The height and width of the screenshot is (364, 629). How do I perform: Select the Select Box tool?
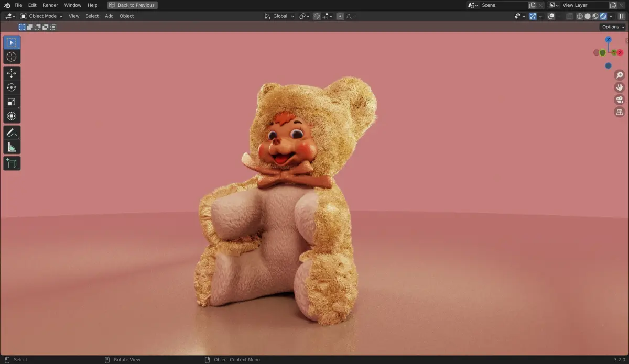coord(12,42)
